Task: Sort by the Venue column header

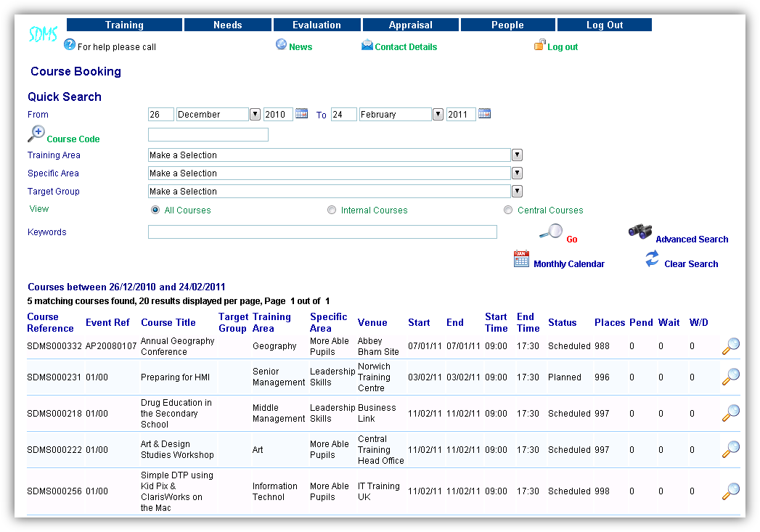Action: point(372,323)
